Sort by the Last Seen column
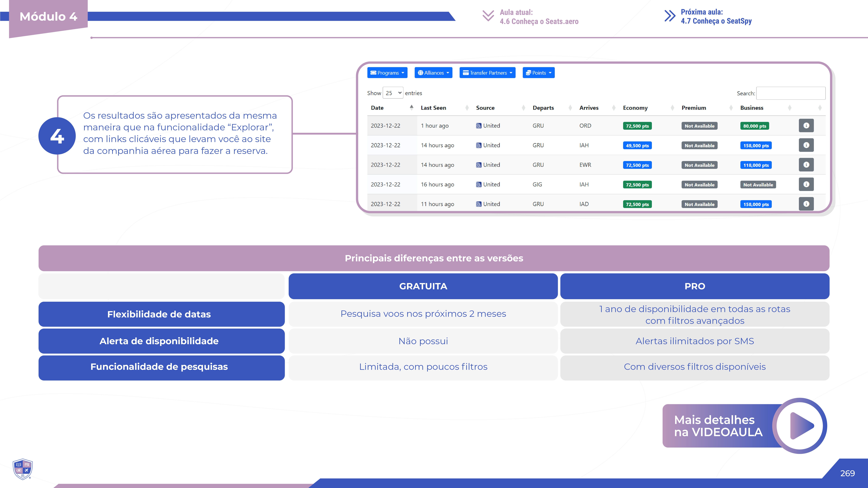The width and height of the screenshot is (868, 488). point(433,108)
